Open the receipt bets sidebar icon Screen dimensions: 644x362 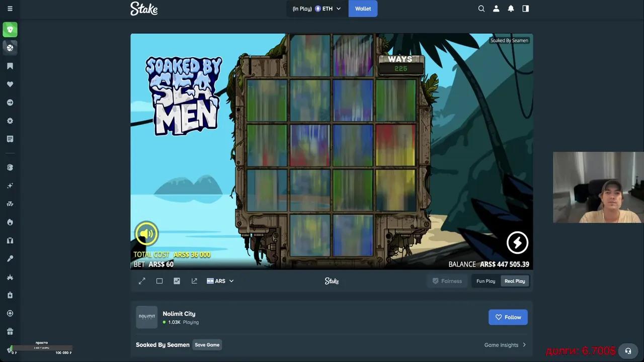point(10,139)
